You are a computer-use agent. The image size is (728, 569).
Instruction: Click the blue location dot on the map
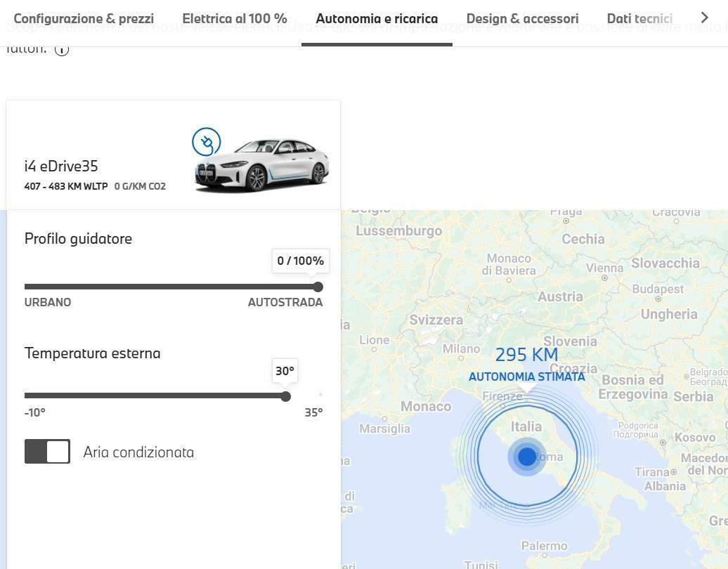(526, 457)
